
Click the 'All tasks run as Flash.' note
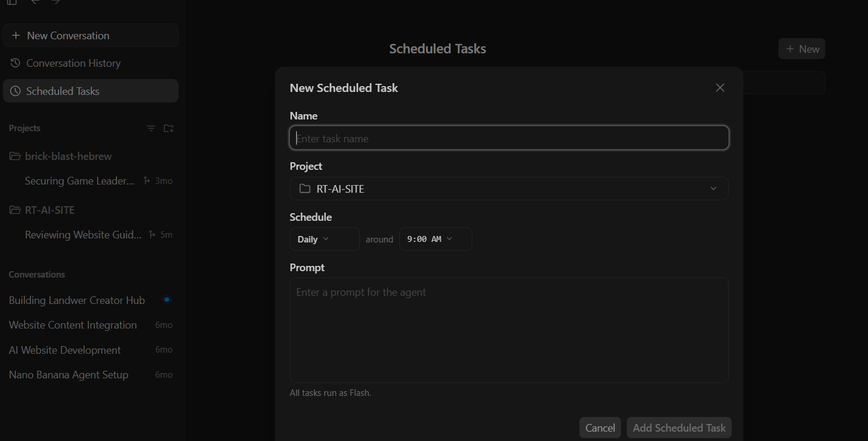331,393
